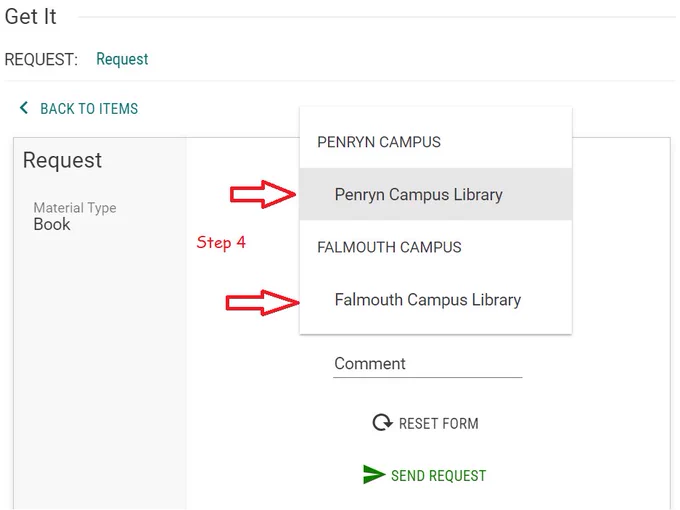Viewport: 680px width, 510px height.
Task: Click the red arrow pointing to Penryn
Action: pos(263,194)
